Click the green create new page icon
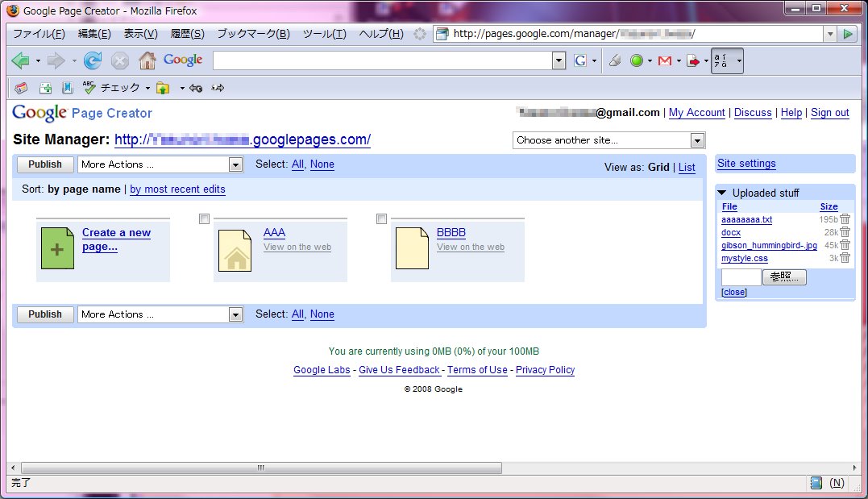Screen dimensions: 868x499 tap(57, 248)
